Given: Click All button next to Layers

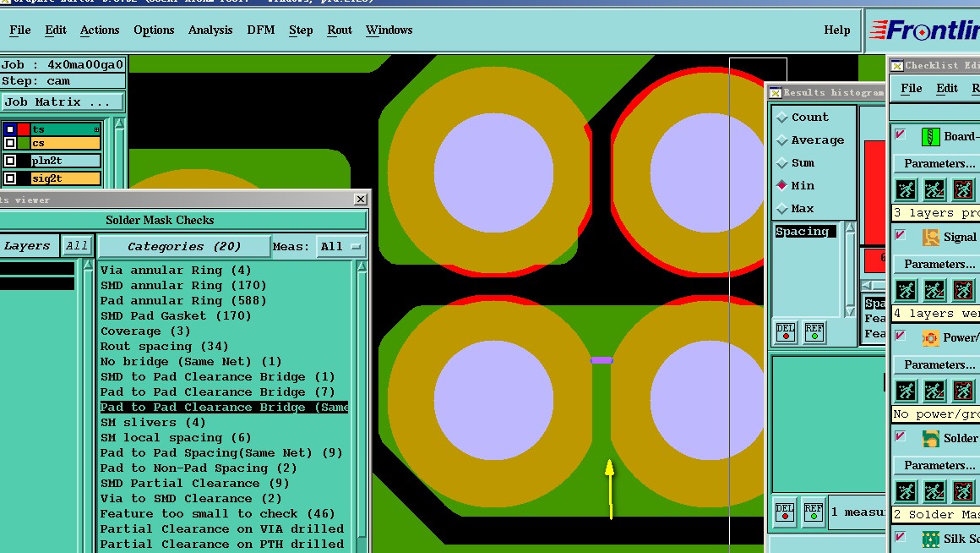Looking at the screenshot, I should pos(77,246).
